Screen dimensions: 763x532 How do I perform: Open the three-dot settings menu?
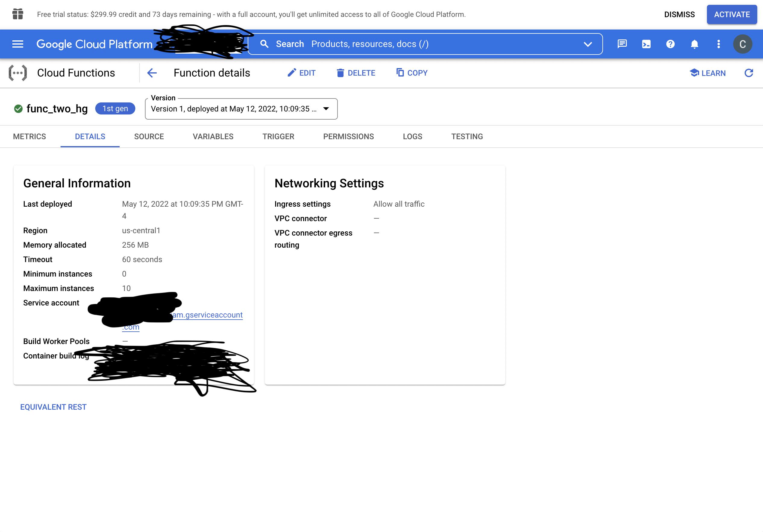click(x=718, y=44)
